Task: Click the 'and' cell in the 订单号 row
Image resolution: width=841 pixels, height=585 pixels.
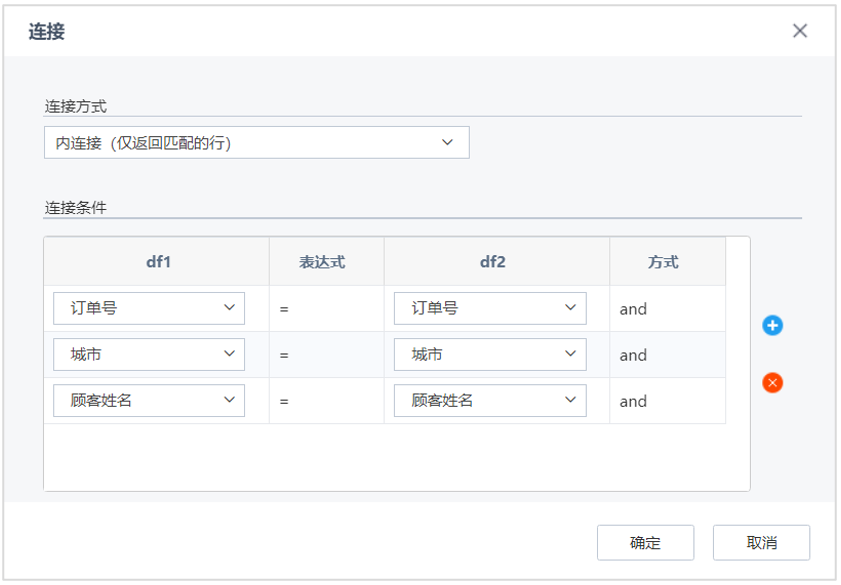Action: coord(634,309)
